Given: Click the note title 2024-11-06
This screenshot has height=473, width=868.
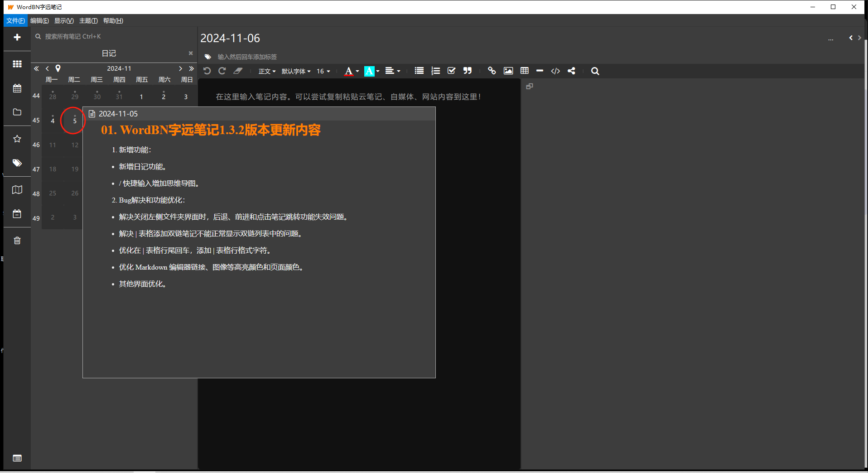Looking at the screenshot, I should (x=230, y=38).
